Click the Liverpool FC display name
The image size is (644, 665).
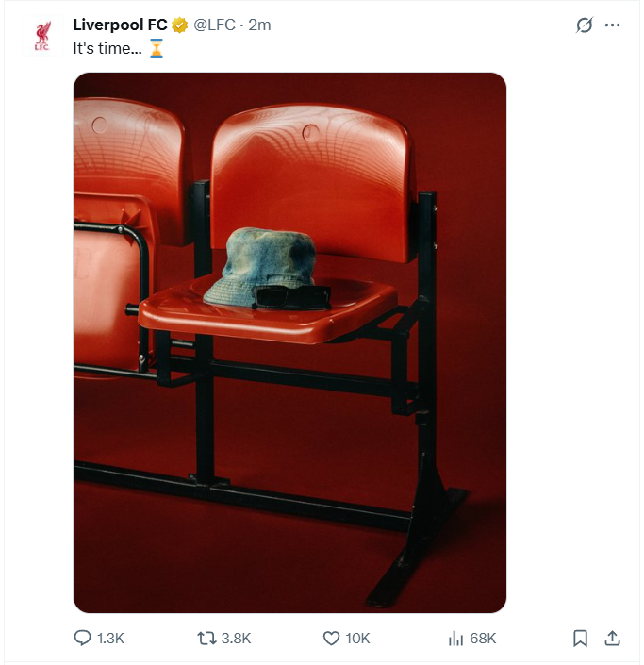tap(120, 25)
